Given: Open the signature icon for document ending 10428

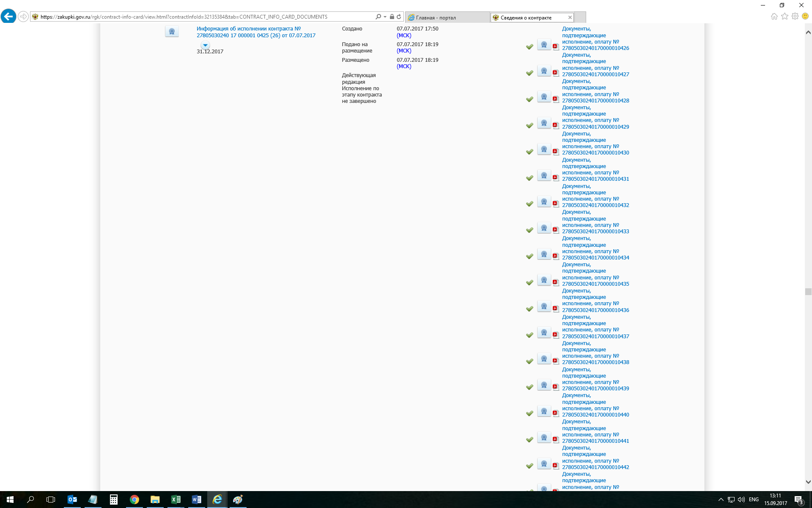Looking at the screenshot, I should tap(544, 97).
